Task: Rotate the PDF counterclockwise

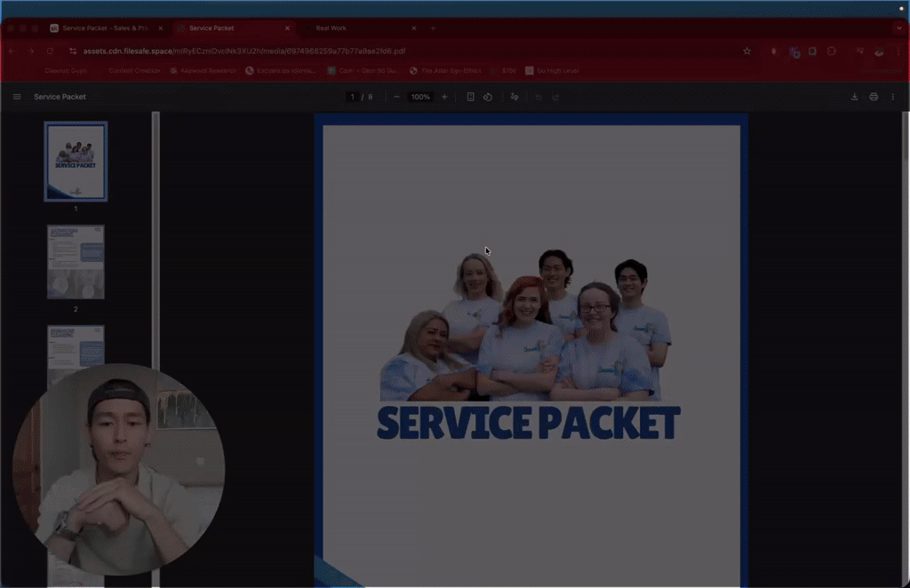Action: pyautogui.click(x=488, y=97)
